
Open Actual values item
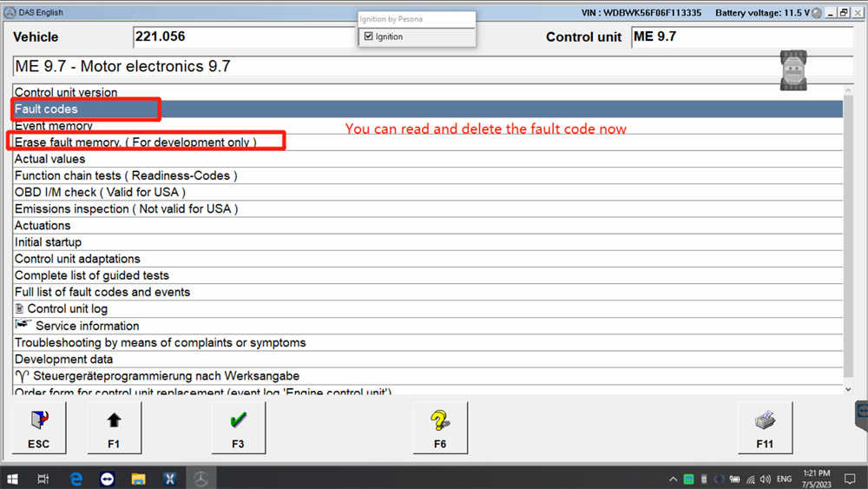tap(50, 159)
